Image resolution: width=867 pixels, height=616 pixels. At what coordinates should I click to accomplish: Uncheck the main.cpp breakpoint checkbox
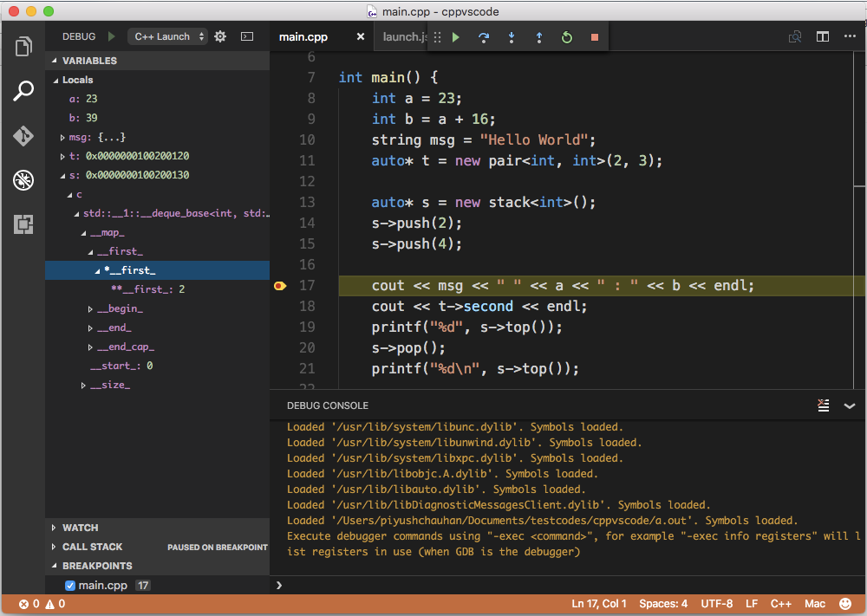coord(70,586)
